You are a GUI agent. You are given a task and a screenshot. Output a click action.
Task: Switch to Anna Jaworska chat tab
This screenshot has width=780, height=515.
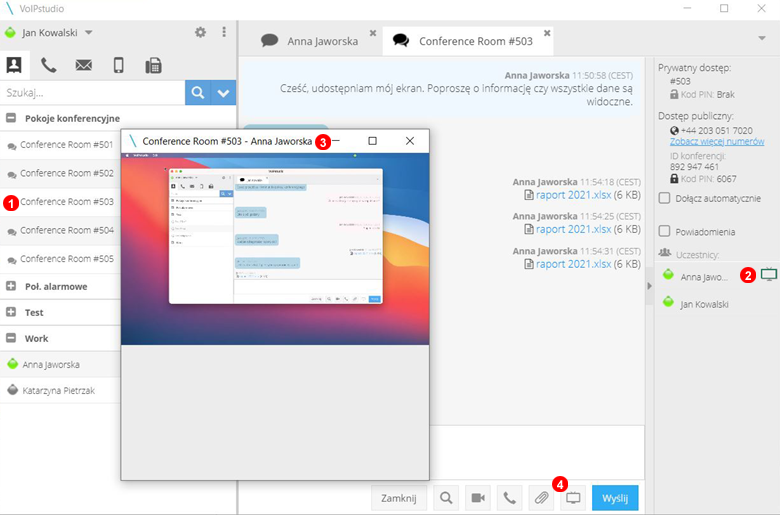pos(309,41)
